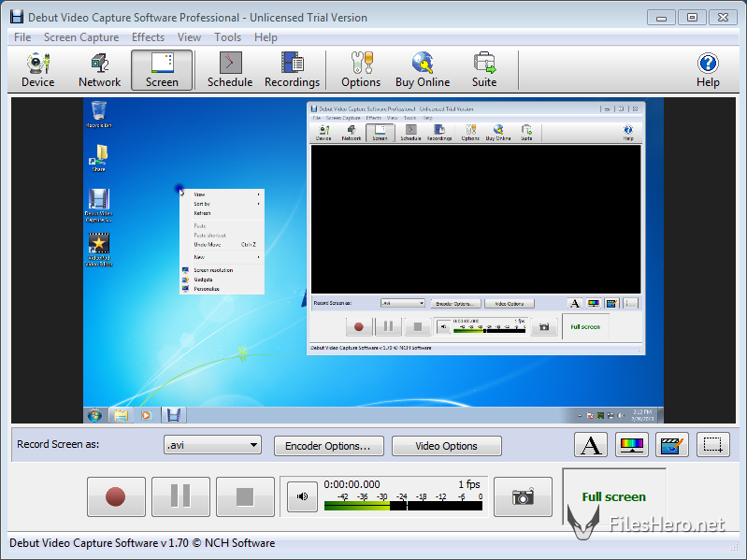
Task: Open the File menu
Action: point(22,37)
